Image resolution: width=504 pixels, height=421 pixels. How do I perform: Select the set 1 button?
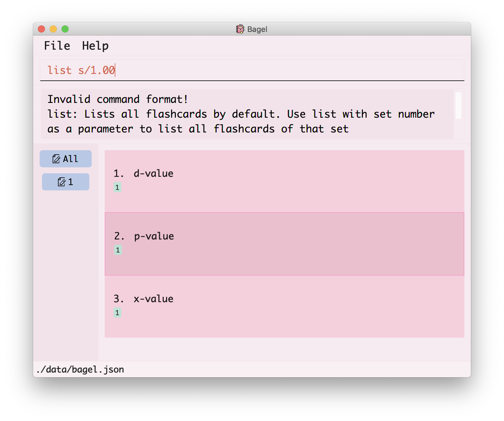point(66,182)
